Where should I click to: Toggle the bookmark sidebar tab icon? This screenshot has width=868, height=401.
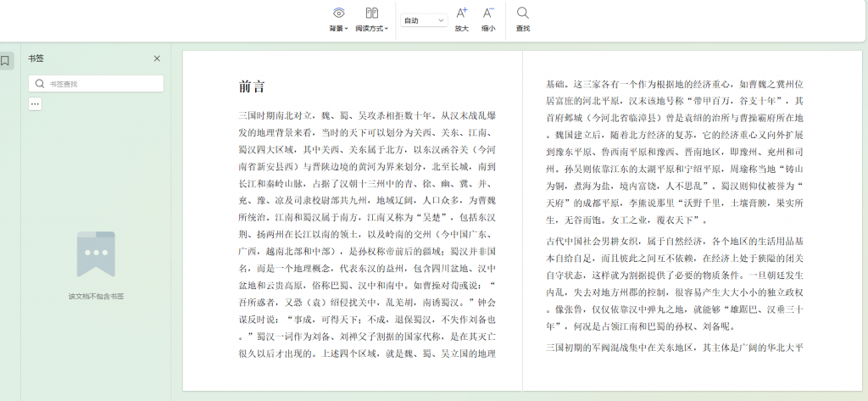[x=5, y=61]
